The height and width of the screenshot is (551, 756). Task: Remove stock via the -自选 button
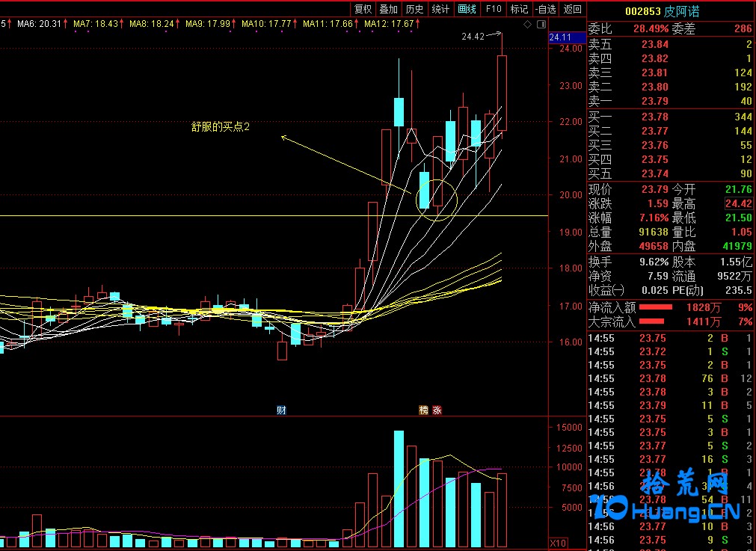pos(546,9)
